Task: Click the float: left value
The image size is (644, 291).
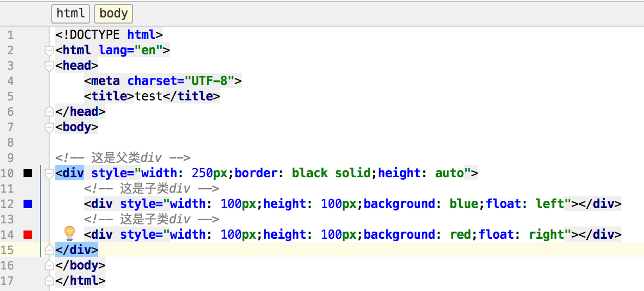Action: point(525,204)
